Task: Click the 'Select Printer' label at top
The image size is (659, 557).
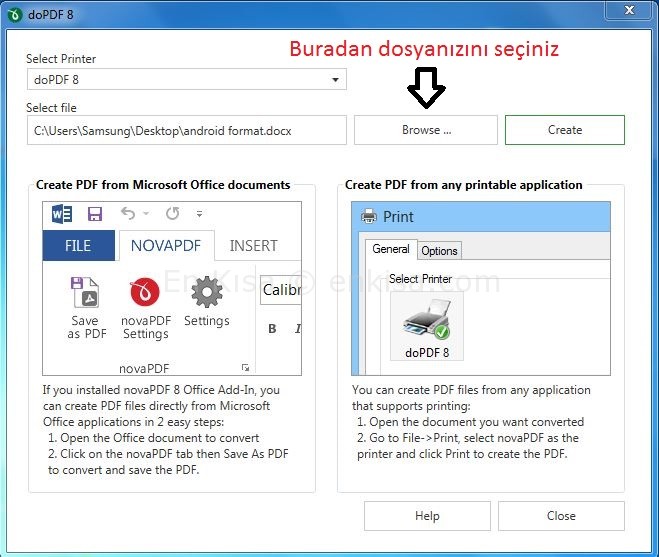Action: click(61, 59)
